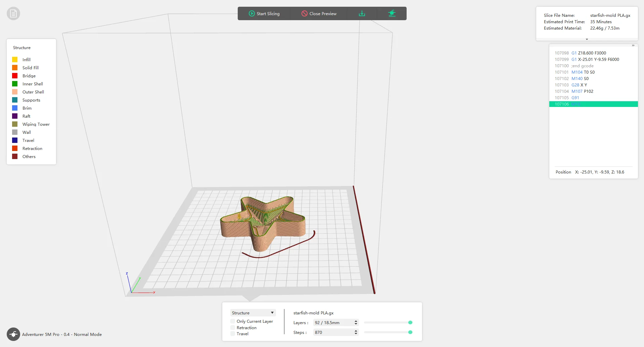Select gcode line 107098
644x347 pixels.
coord(593,53)
